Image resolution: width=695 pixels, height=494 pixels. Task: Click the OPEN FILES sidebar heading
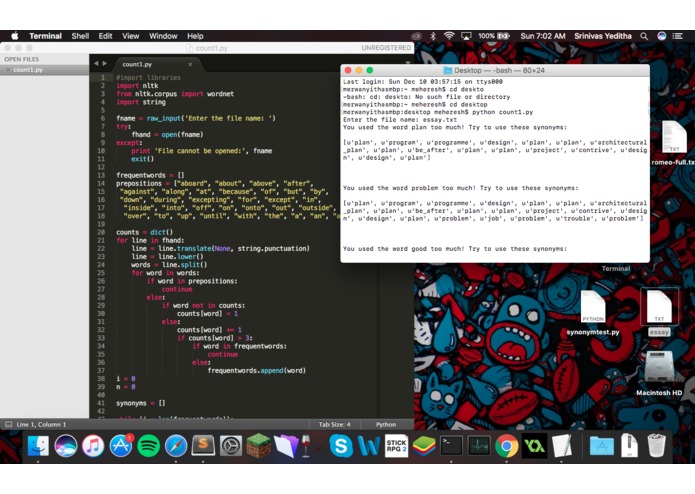[21, 59]
